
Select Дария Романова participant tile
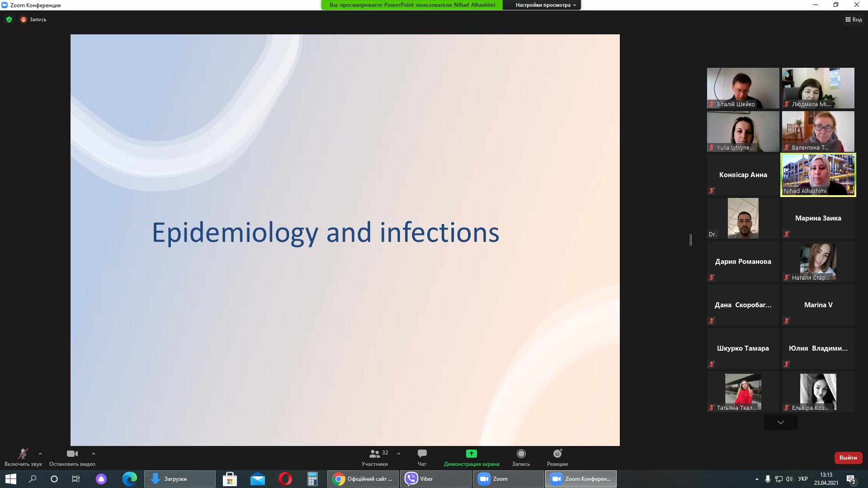pyautogui.click(x=743, y=262)
